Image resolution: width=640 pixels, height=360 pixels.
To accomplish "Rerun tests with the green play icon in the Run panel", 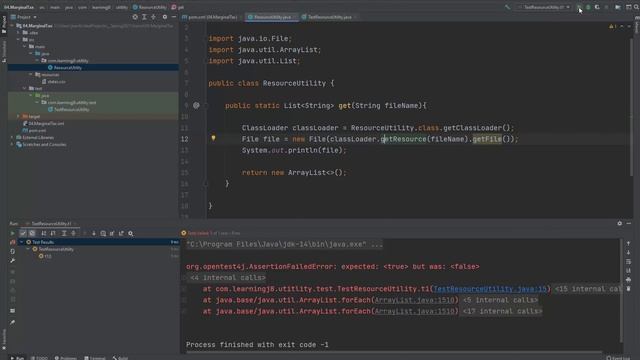I will tap(13, 233).
